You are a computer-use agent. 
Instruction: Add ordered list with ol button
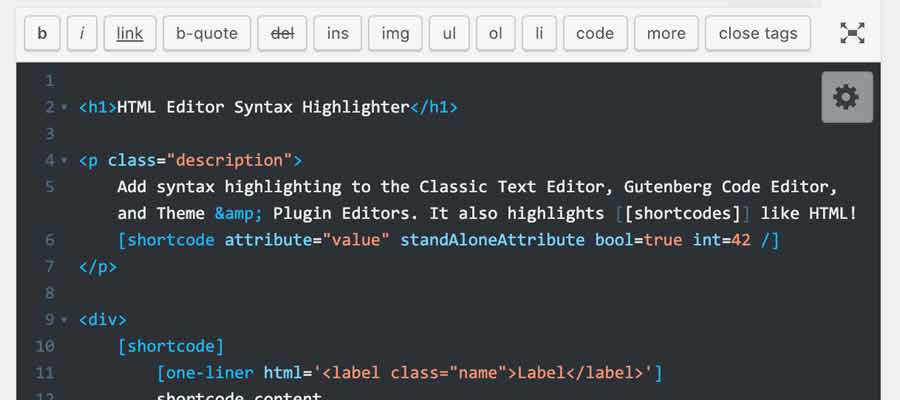[x=495, y=33]
